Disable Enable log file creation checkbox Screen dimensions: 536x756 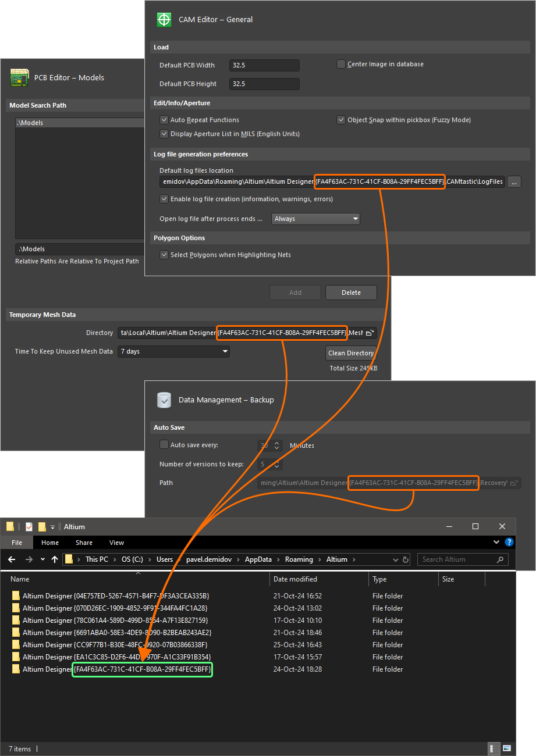pyautogui.click(x=164, y=199)
